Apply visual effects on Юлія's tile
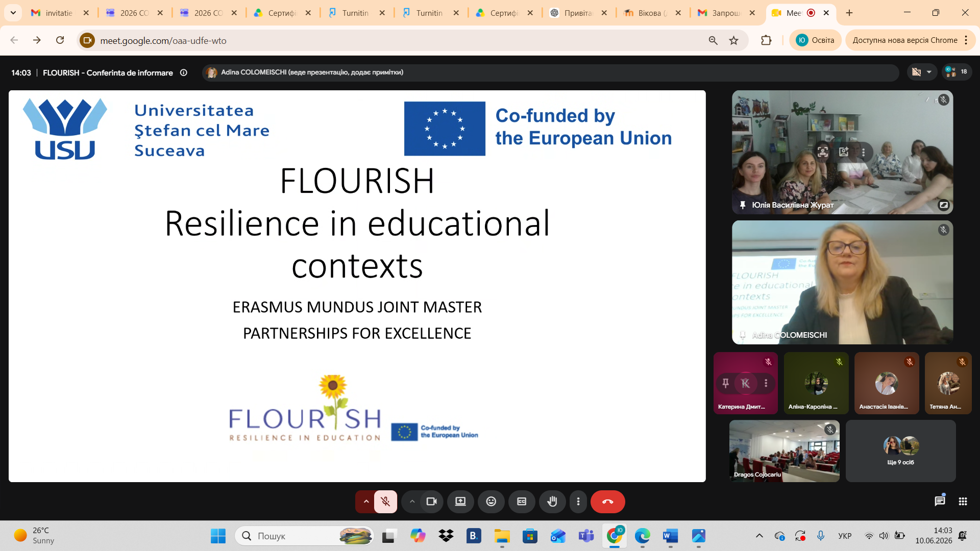980x551 pixels. pos(843,152)
